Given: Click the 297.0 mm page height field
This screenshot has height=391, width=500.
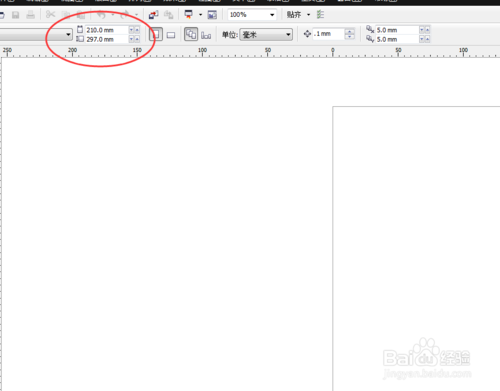Looking at the screenshot, I should point(107,39).
